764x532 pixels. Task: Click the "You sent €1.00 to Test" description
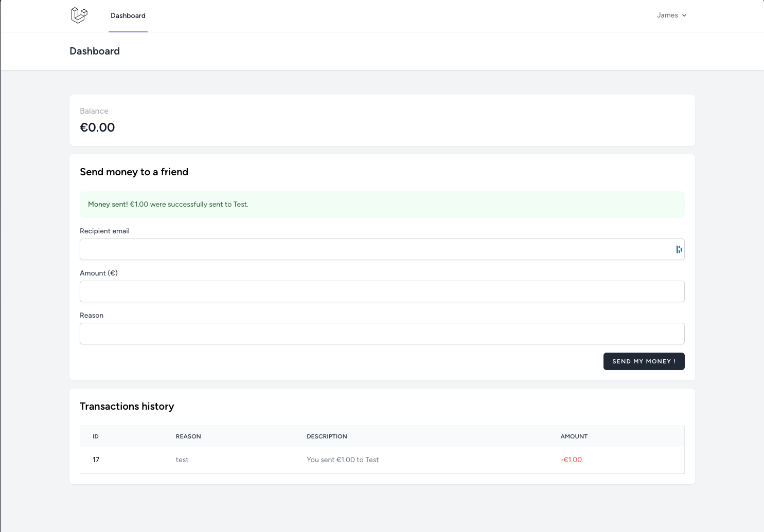click(343, 460)
